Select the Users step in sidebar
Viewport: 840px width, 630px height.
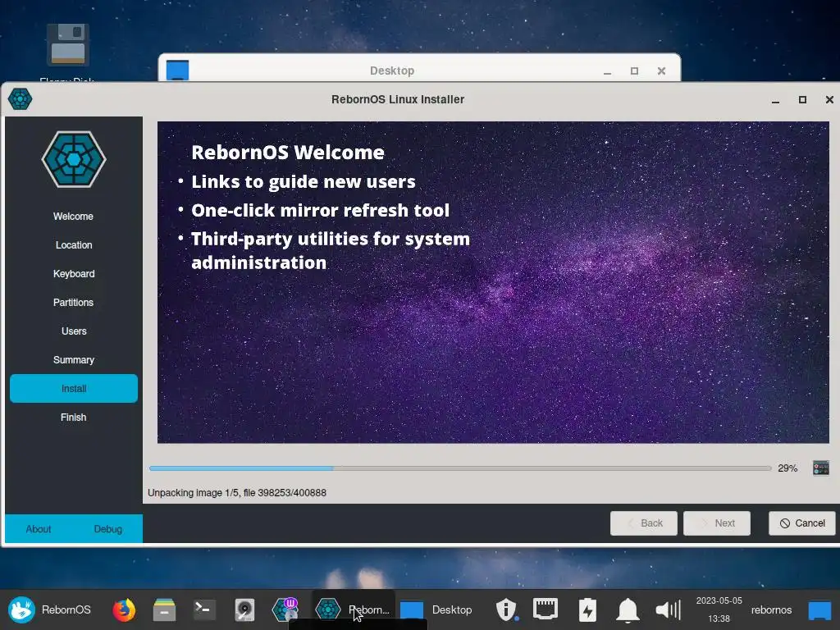(73, 331)
